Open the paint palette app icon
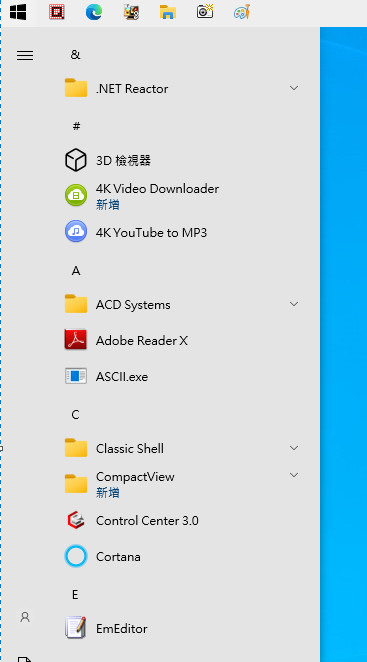Viewport: 367px width, 662px height. coord(242,11)
